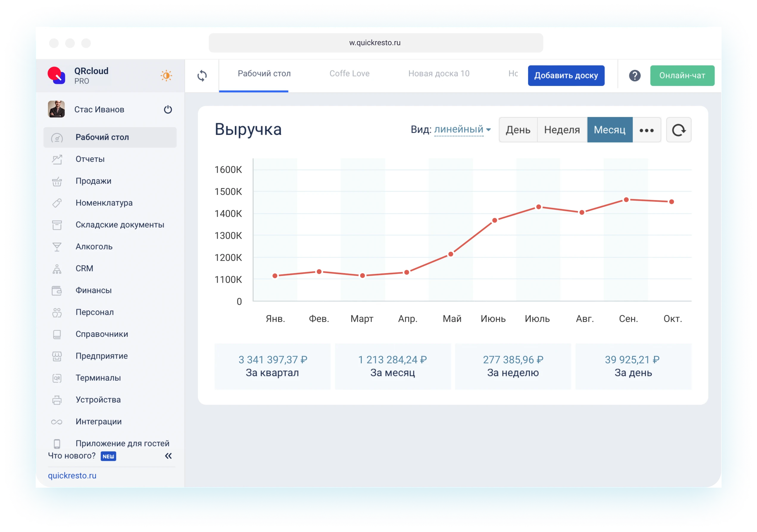Image resolution: width=757 pixels, height=532 pixels.
Task: Open the Новая доска 10 tab
Action: coord(438,73)
